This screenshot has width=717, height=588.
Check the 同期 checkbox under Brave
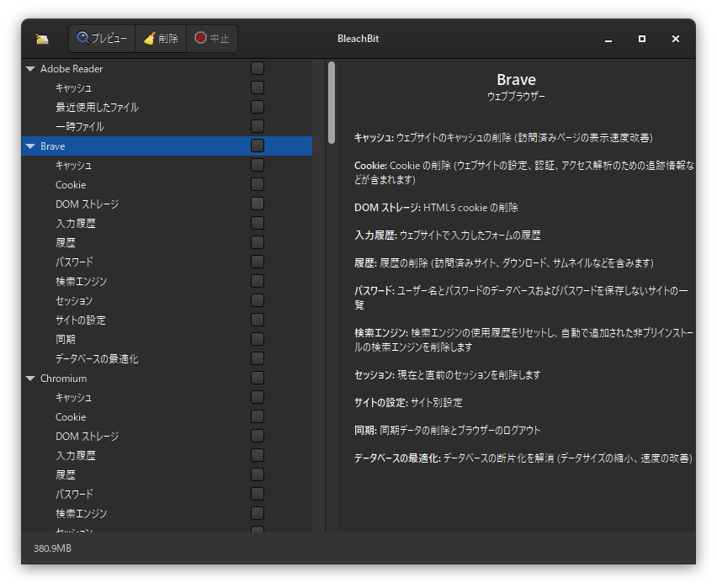point(258,339)
